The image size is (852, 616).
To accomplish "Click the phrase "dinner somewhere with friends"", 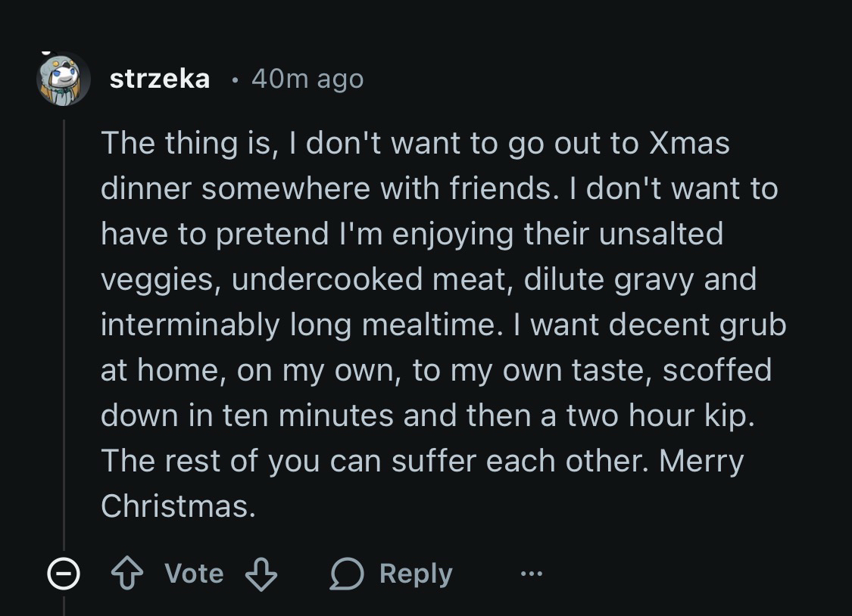I will [326, 188].
